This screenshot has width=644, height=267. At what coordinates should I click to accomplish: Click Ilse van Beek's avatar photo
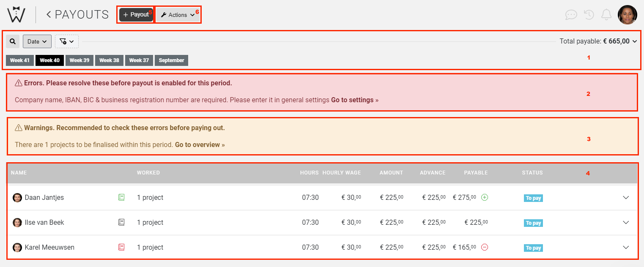(x=17, y=222)
